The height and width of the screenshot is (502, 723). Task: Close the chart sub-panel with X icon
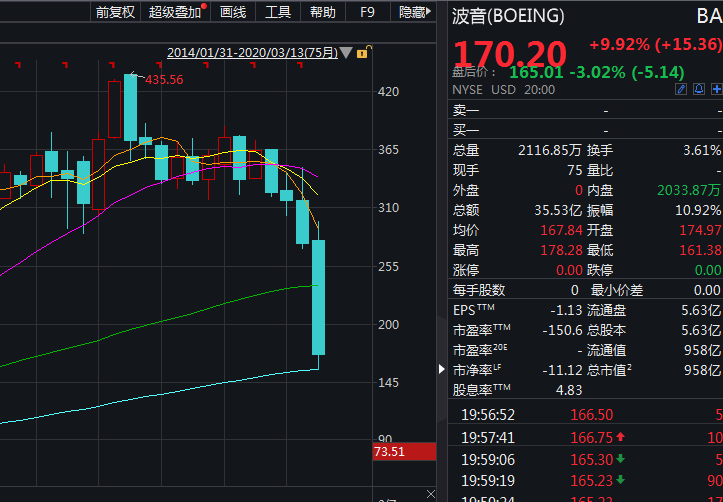point(431,494)
